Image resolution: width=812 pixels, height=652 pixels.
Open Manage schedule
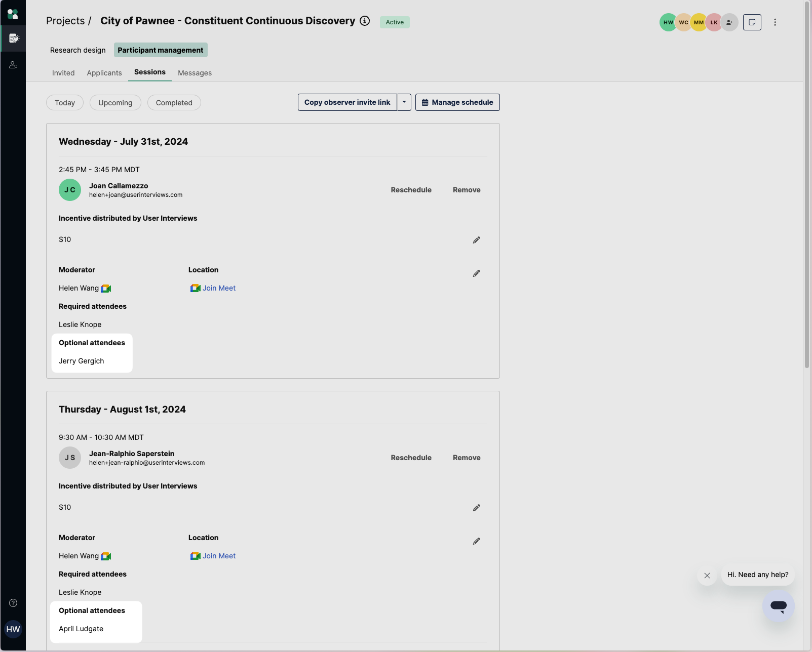(x=457, y=102)
